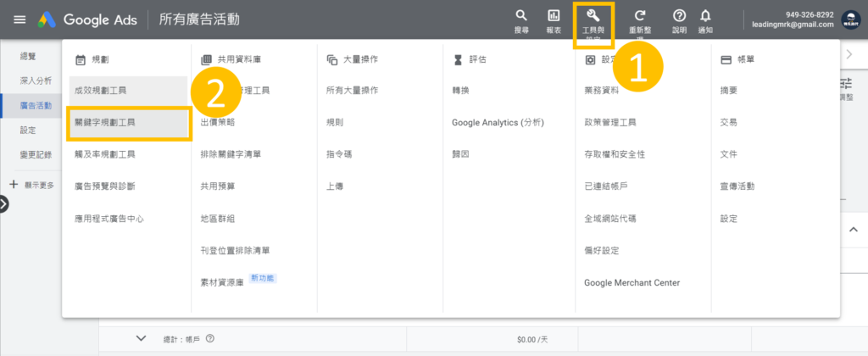
Task: Open 規則 under bulk actions
Action: (x=335, y=122)
